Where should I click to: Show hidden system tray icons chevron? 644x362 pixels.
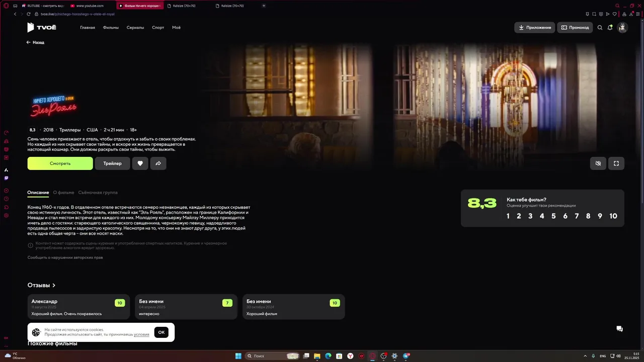(x=585, y=356)
